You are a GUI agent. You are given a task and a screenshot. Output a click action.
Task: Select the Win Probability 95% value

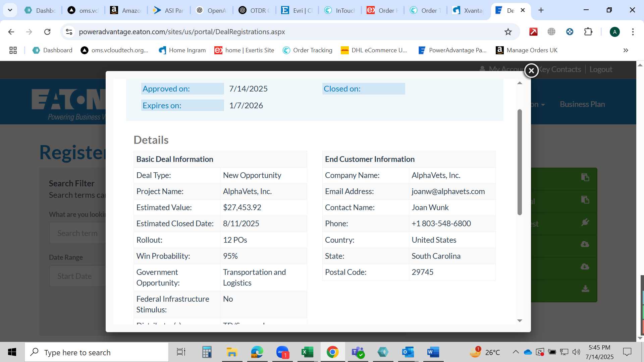pyautogui.click(x=230, y=256)
